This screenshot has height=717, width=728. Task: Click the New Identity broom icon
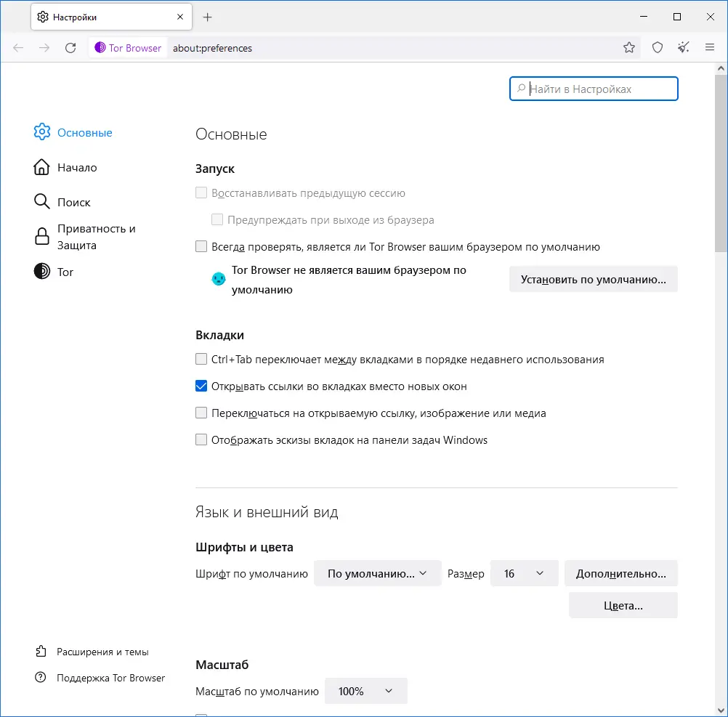tap(684, 48)
